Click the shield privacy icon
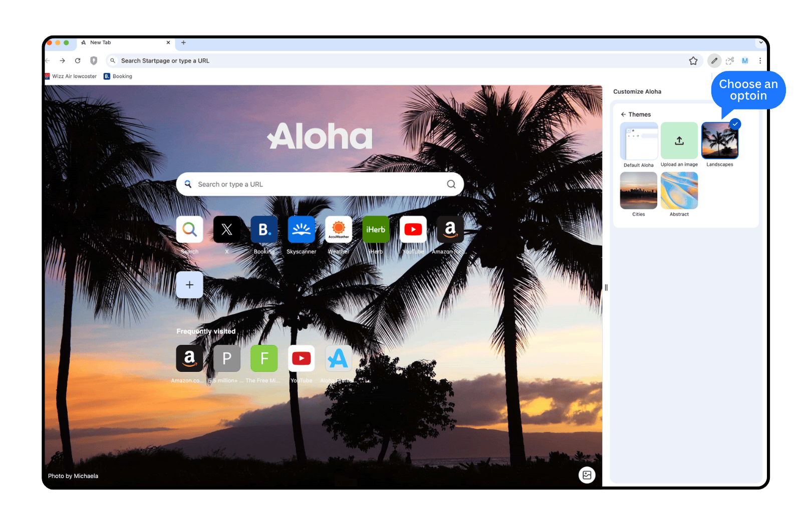812x525 pixels. tap(94, 61)
